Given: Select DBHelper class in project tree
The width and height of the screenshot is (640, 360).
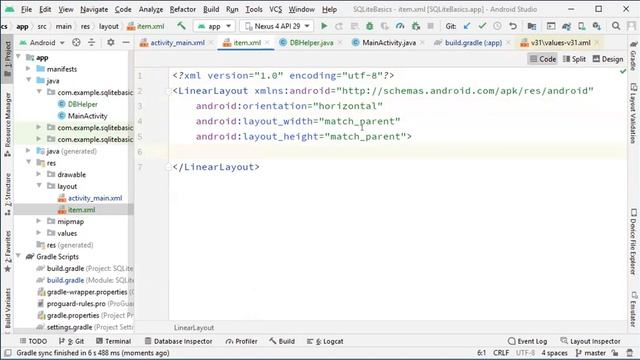Looking at the screenshot, I should (82, 104).
